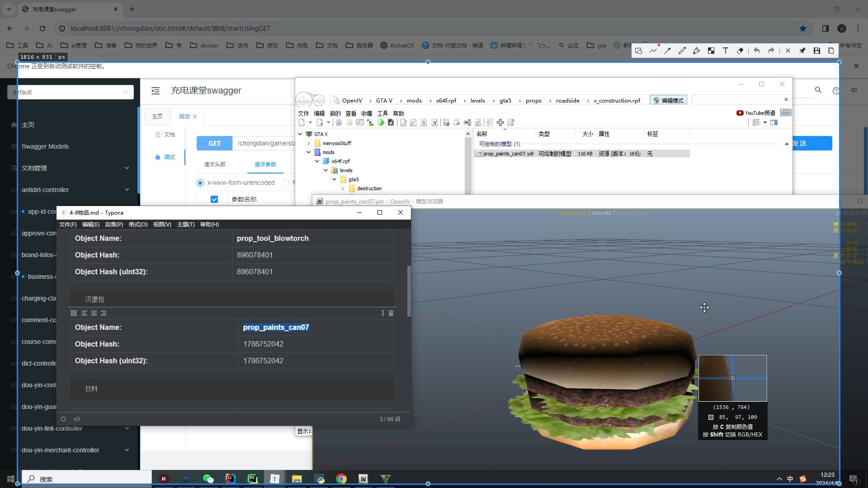Open the swagger search magnifier icon
Image resolution: width=868 pixels, height=488 pixels.
(x=818, y=90)
